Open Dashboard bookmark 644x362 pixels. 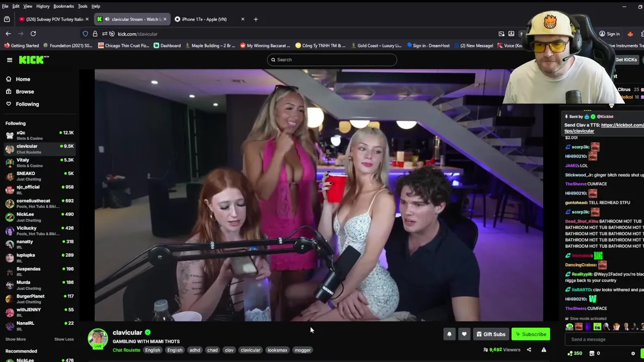tap(167, 45)
